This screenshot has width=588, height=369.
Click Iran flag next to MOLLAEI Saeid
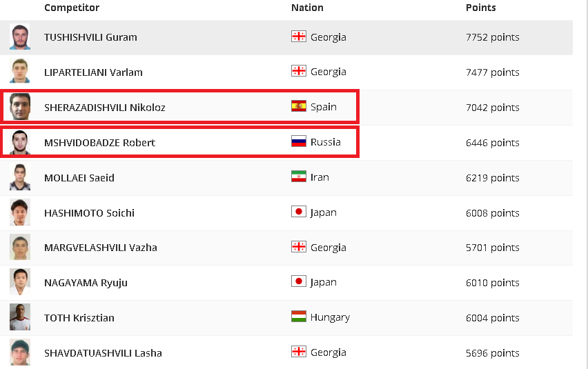pyautogui.click(x=299, y=177)
